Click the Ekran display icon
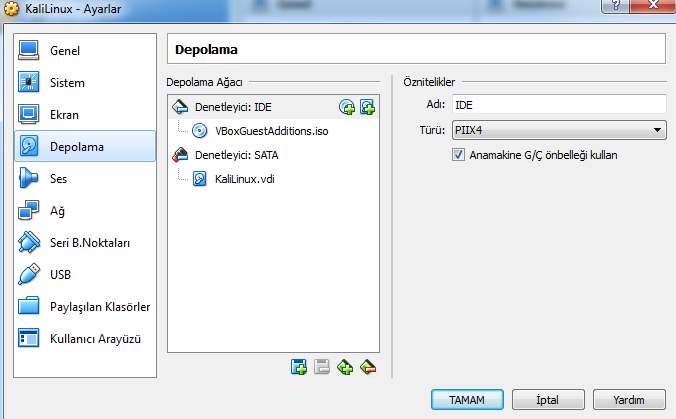676x419 pixels. click(x=28, y=114)
